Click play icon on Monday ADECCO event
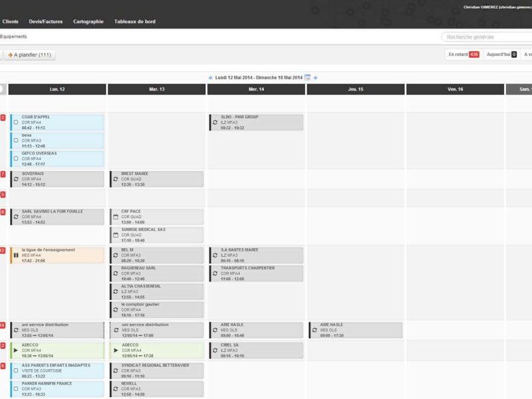The image size is (532, 399). point(15,350)
